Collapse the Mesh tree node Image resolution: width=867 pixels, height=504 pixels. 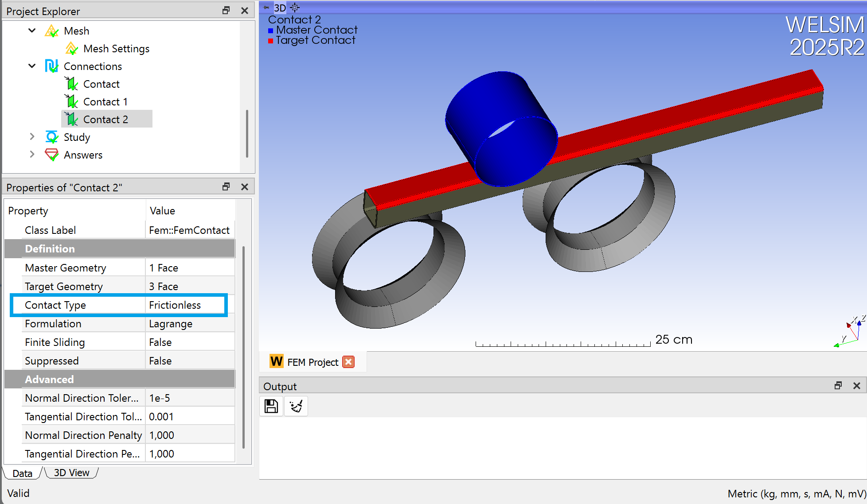tap(32, 31)
